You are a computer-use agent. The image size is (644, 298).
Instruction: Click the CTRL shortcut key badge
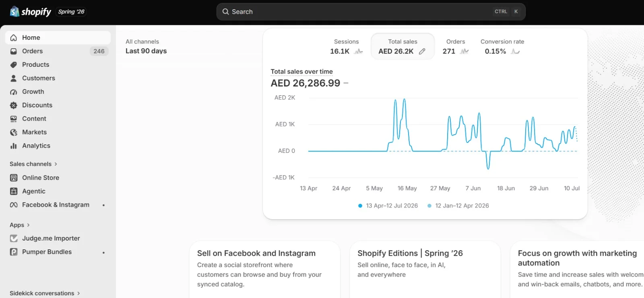[501, 12]
